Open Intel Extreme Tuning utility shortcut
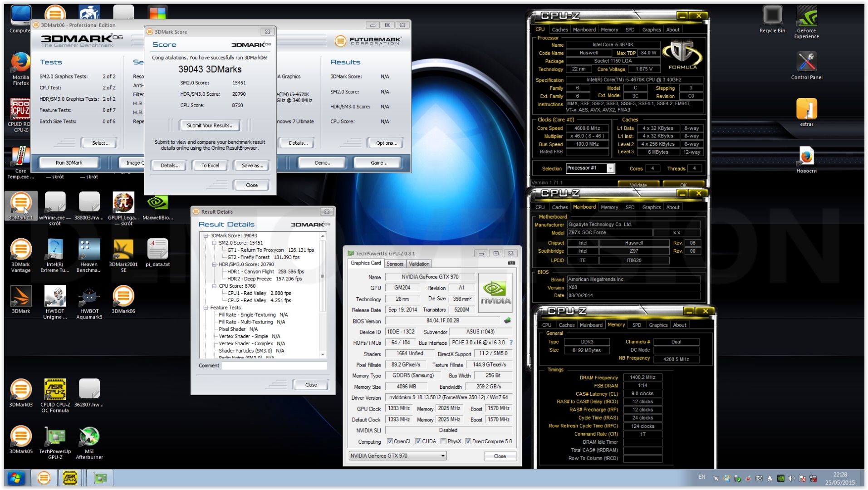Screen dimensions: 868x490 coord(55,255)
